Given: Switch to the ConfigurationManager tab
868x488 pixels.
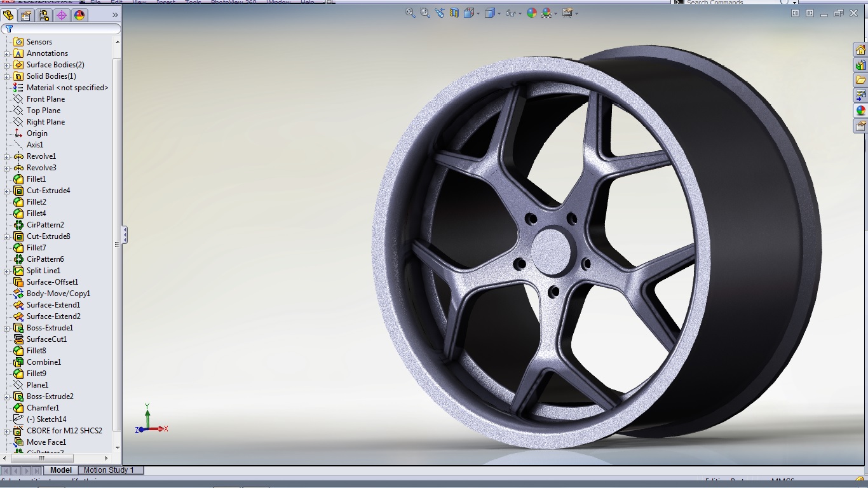Looking at the screenshot, I should point(43,15).
